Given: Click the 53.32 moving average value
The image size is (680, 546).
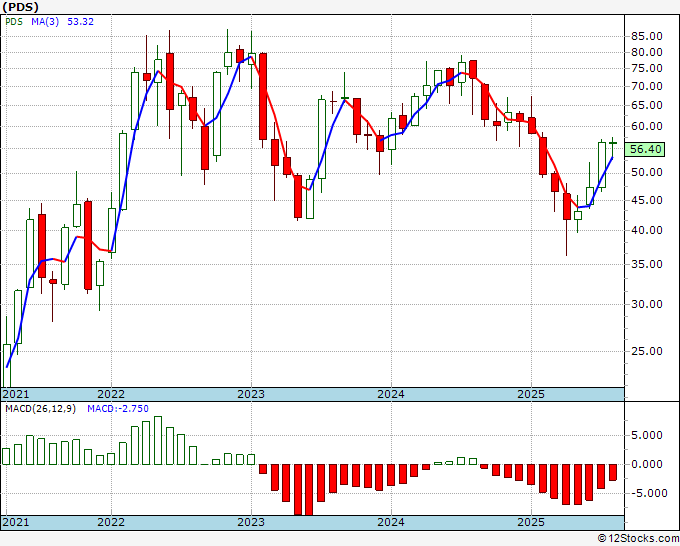Looking at the screenshot, I should click(80, 22).
